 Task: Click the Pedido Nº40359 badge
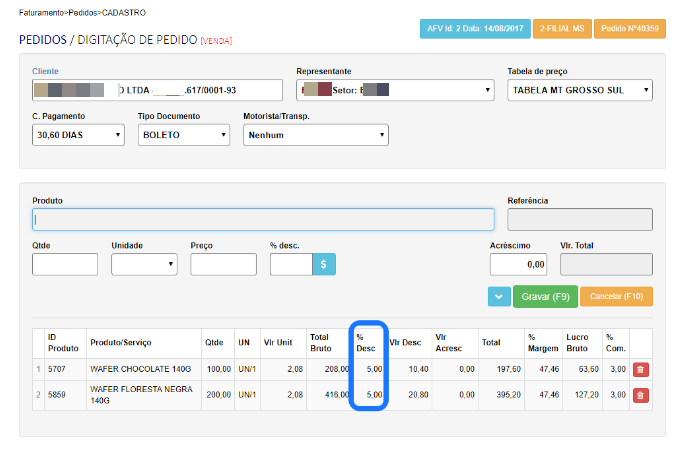627,29
